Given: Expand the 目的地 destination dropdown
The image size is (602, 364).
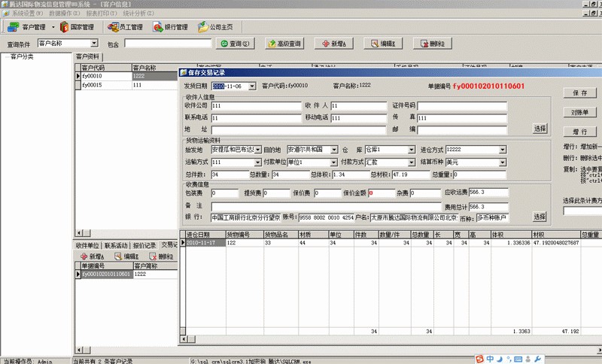Looking at the screenshot, I should coord(334,150).
